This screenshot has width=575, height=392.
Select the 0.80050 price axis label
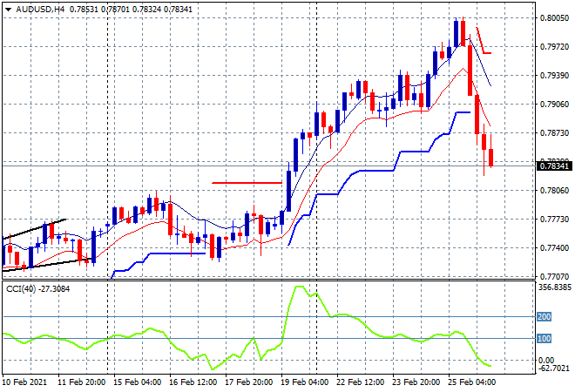tap(554, 18)
